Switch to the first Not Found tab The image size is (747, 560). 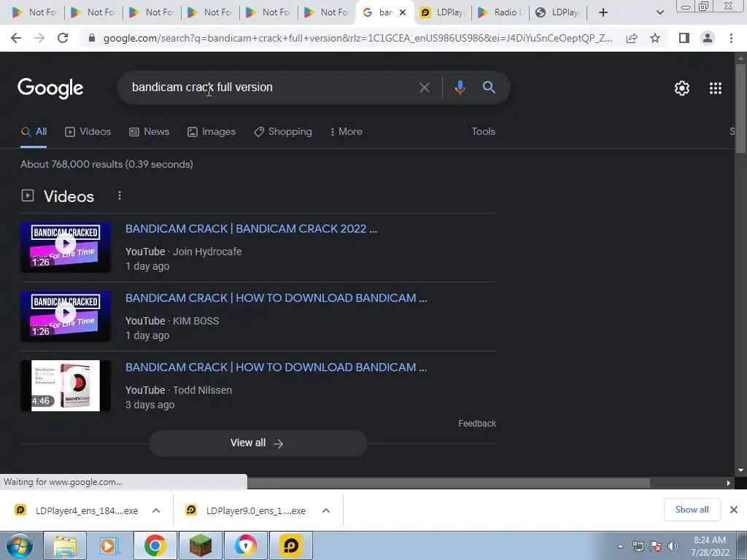pos(34,12)
